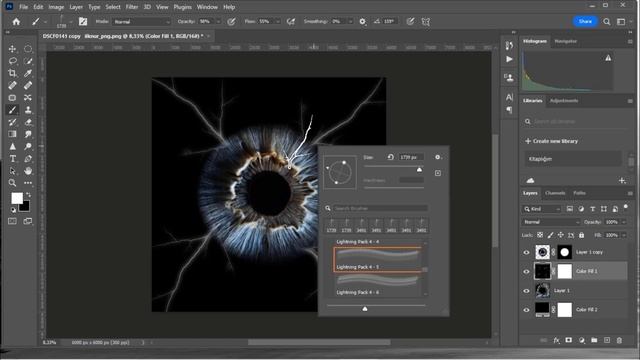Select the Brush tool in toolbar

tap(12, 110)
